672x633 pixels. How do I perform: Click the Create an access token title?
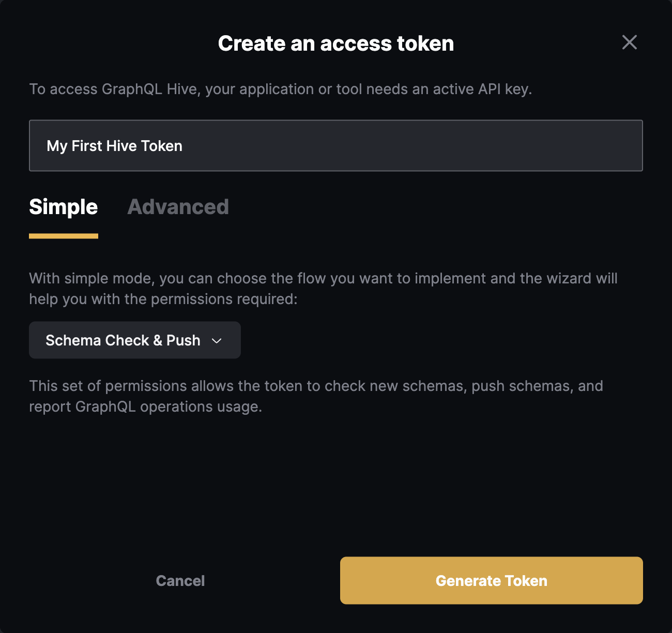click(x=335, y=43)
